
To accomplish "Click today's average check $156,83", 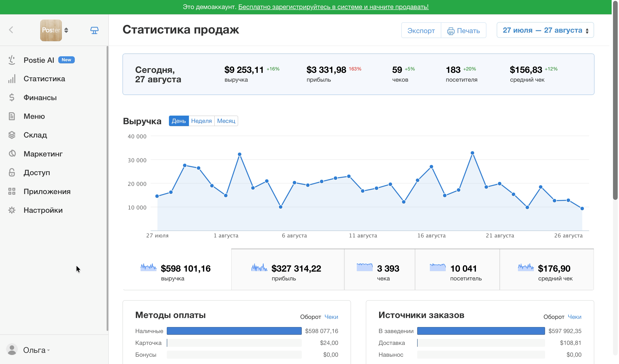I will point(526,70).
